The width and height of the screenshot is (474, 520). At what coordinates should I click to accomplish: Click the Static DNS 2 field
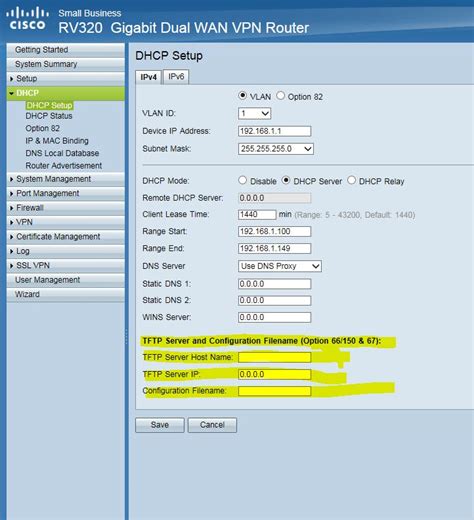point(275,300)
